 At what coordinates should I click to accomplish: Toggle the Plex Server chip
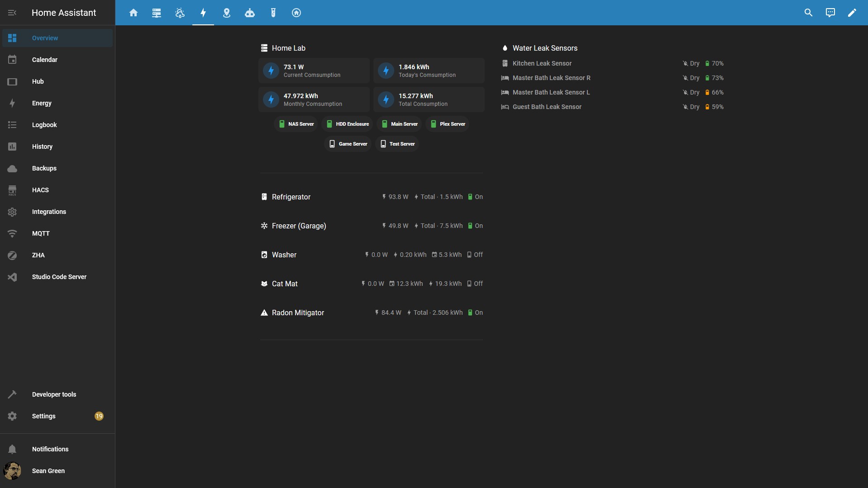447,124
